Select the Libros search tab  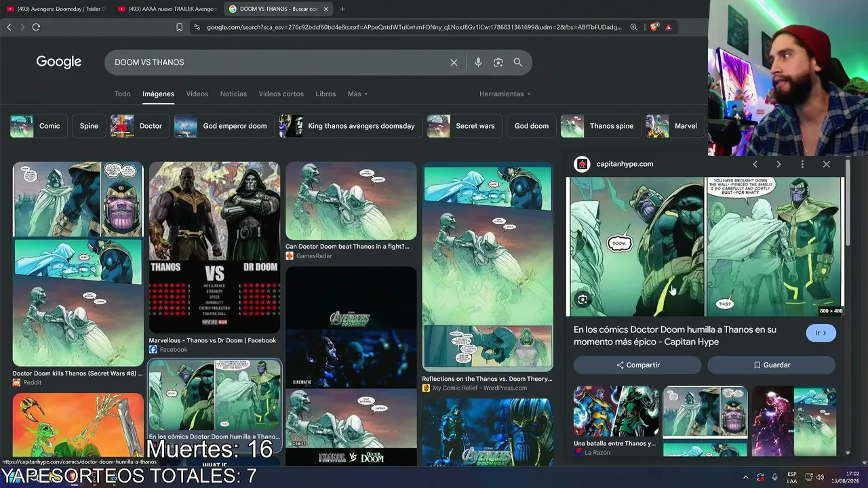pyautogui.click(x=325, y=94)
